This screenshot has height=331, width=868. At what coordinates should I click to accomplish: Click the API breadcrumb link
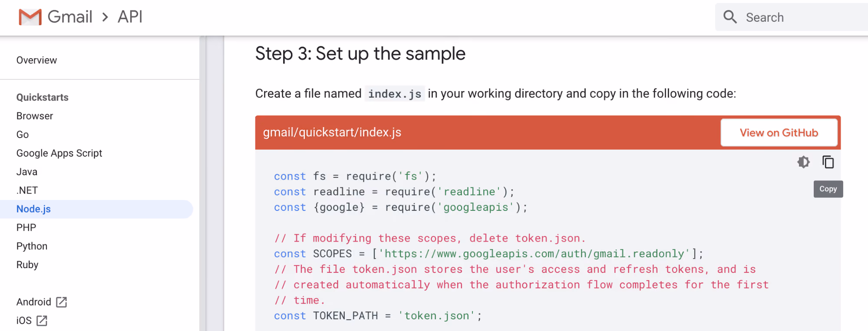pos(130,17)
